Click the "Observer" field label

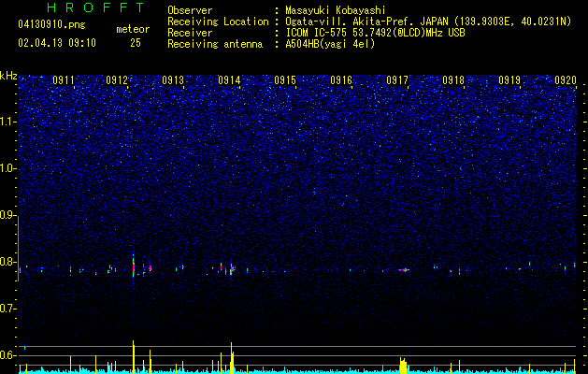(190, 10)
